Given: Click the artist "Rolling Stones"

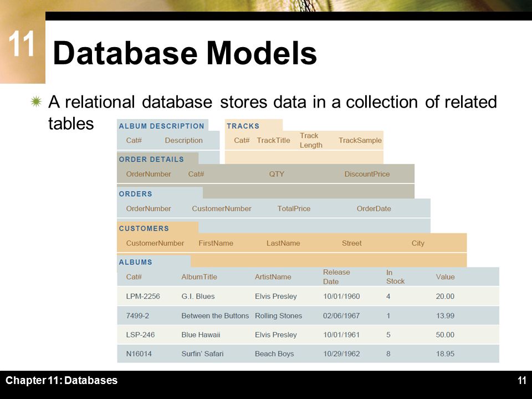Looking at the screenshot, I should point(279,315).
